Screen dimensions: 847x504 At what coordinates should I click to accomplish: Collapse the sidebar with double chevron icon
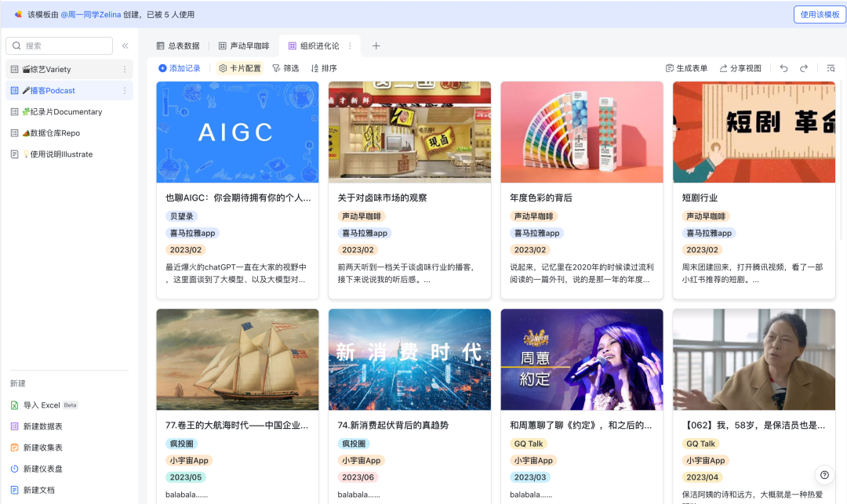point(125,46)
